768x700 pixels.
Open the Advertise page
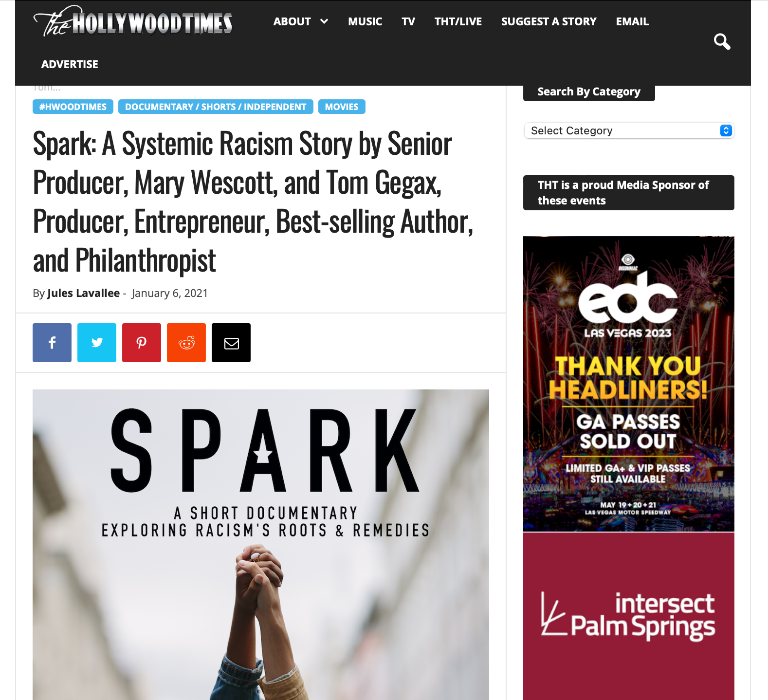pos(70,64)
